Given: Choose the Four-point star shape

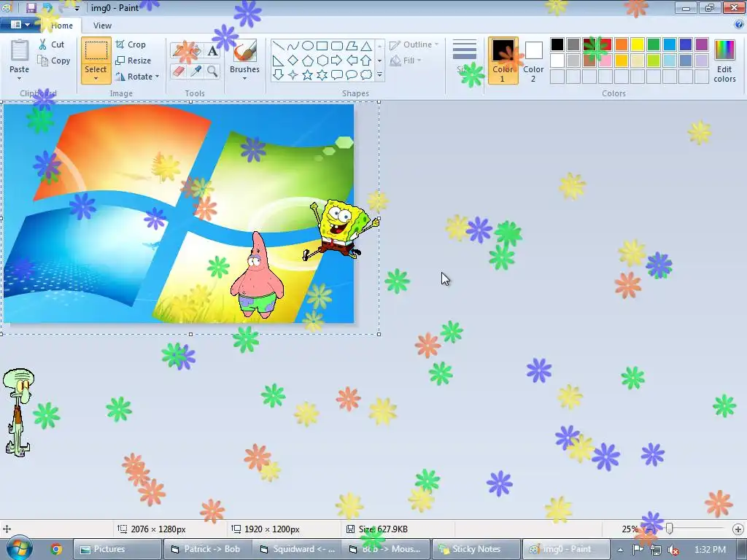Looking at the screenshot, I should pyautogui.click(x=293, y=75).
